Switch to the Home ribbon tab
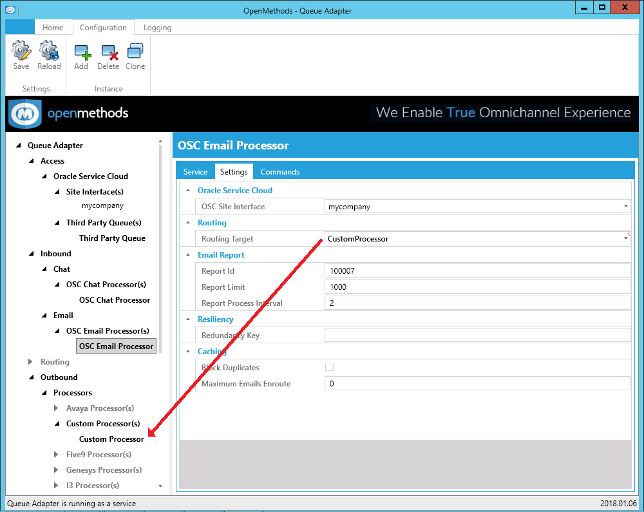644x512 pixels. [53, 28]
